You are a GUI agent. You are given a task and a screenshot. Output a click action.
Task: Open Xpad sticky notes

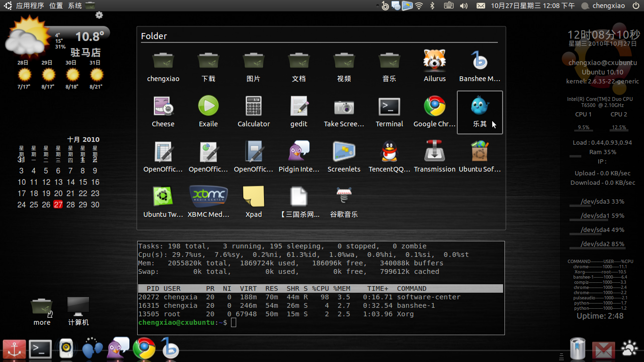(x=254, y=203)
